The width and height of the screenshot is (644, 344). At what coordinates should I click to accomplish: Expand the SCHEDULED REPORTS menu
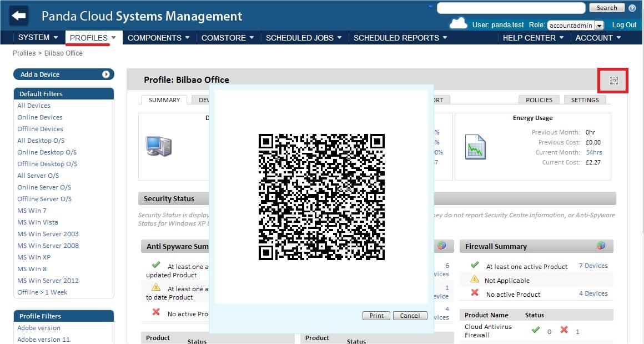tap(400, 38)
